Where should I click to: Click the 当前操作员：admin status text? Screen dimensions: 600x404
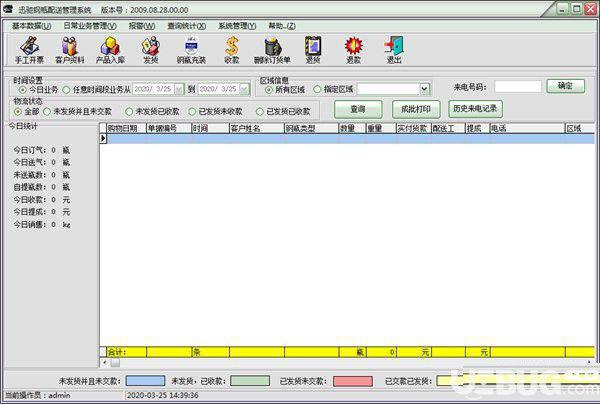38,395
